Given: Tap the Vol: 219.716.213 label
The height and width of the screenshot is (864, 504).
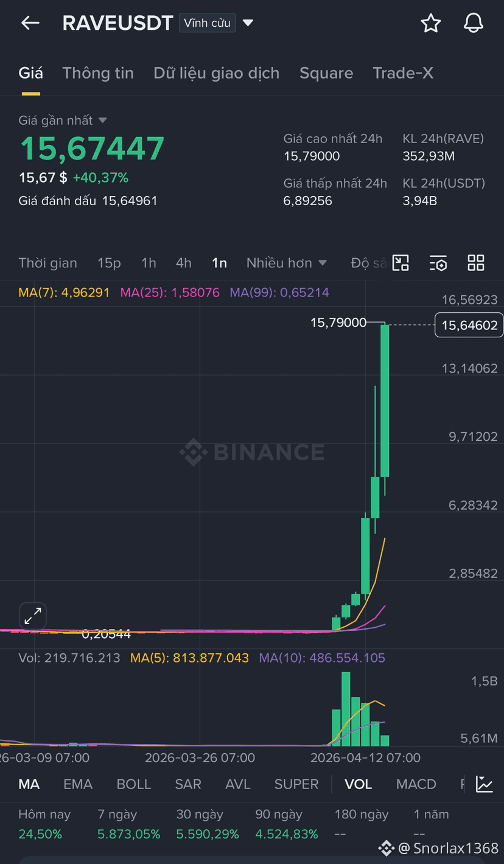Looking at the screenshot, I should (x=69, y=658).
